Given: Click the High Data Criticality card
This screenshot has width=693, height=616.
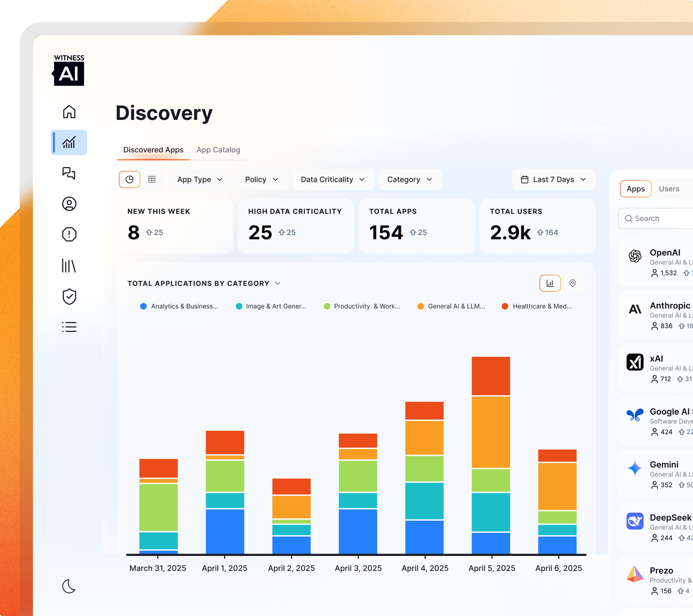Looking at the screenshot, I should point(296,226).
